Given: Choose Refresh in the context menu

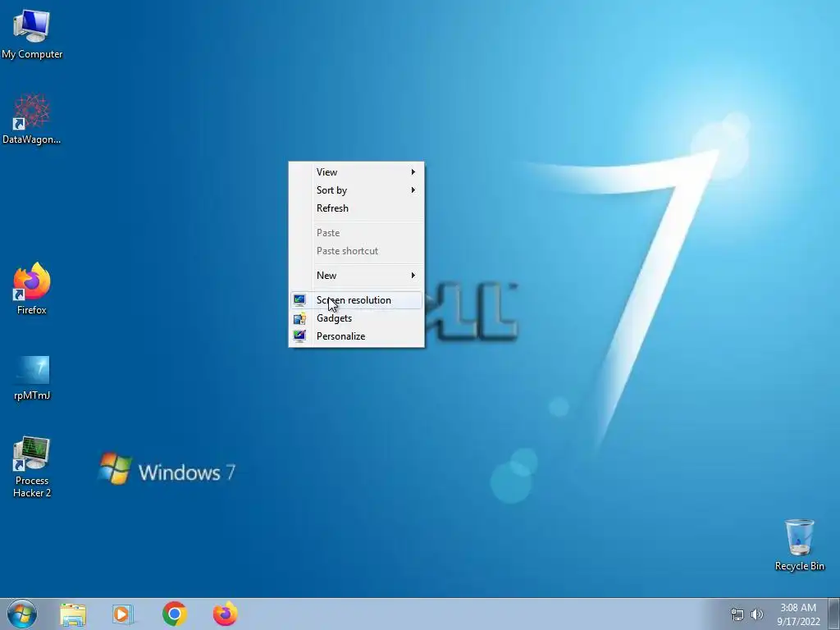Looking at the screenshot, I should click(x=356, y=208).
